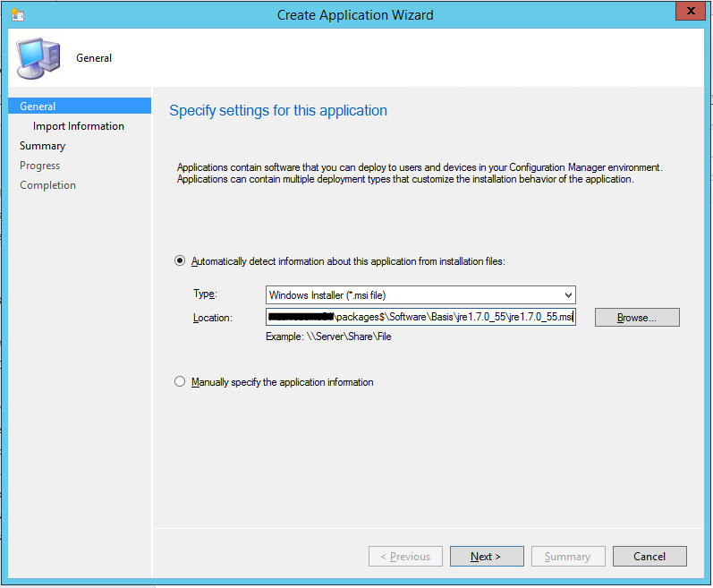Choose Automatically detect information radio option
This screenshot has width=713, height=588.
(181, 261)
